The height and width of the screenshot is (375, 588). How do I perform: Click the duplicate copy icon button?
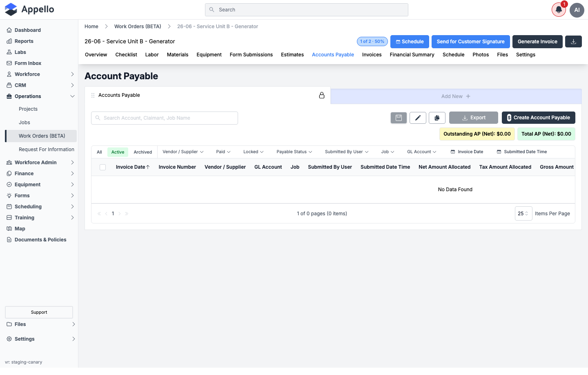click(x=437, y=118)
